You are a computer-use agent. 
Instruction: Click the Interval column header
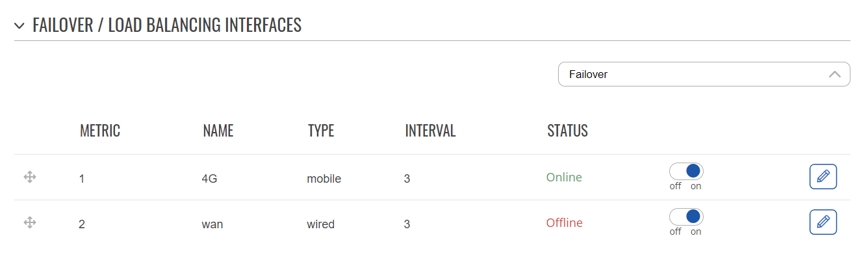(x=430, y=131)
